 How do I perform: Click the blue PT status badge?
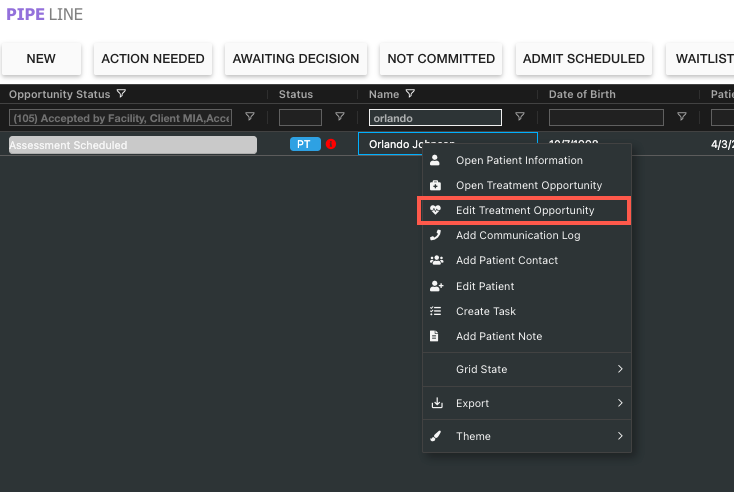(305, 144)
